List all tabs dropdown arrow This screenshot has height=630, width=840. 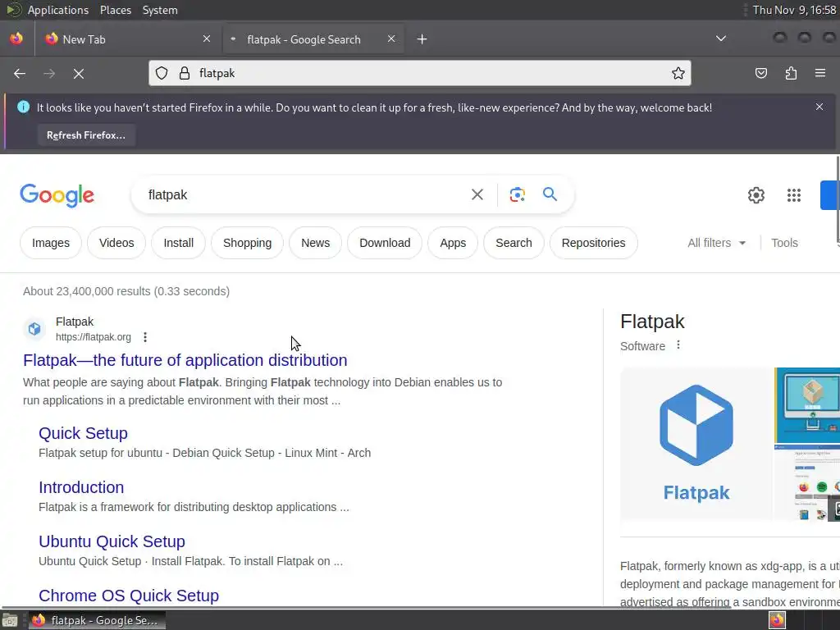click(x=721, y=39)
